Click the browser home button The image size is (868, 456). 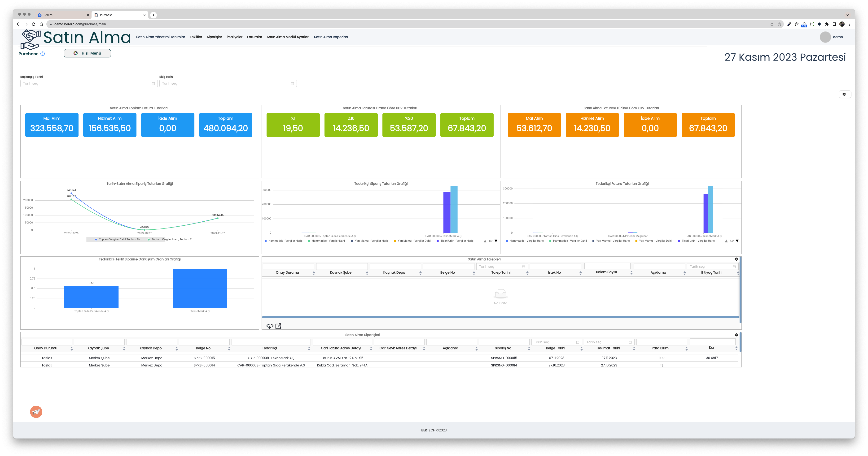click(x=41, y=24)
